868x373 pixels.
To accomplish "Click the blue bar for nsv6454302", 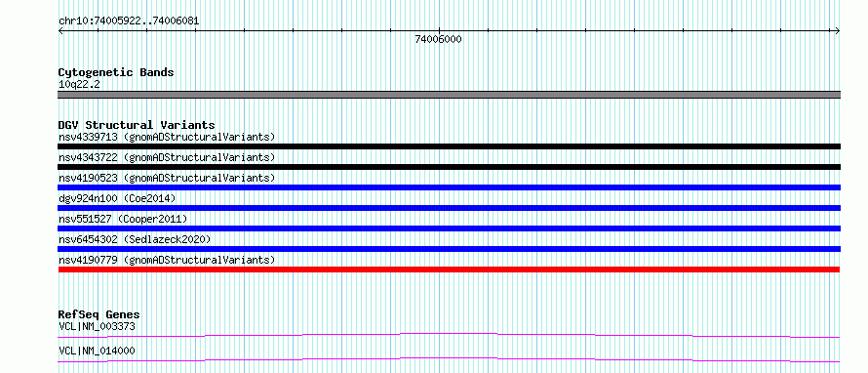I will [x=449, y=249].
